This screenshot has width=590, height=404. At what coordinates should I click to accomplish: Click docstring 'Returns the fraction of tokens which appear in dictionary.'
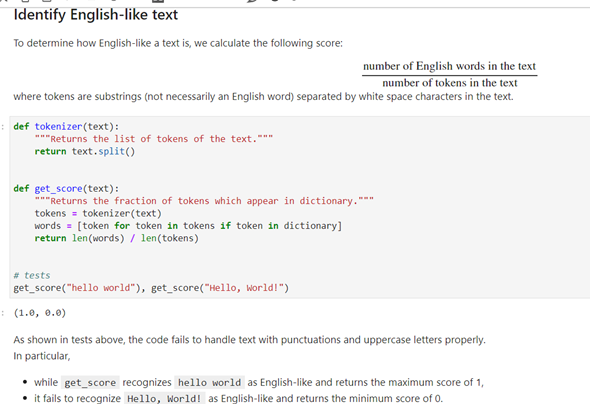click(x=204, y=201)
